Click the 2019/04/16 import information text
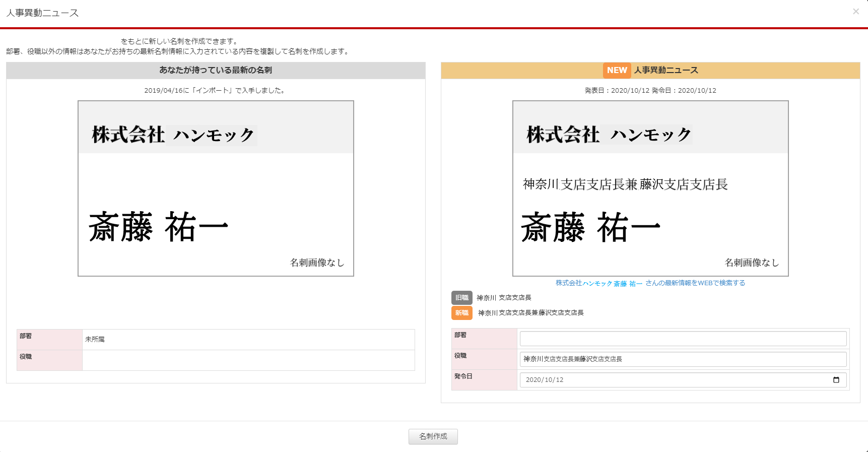The width and height of the screenshot is (868, 452). [x=216, y=91]
